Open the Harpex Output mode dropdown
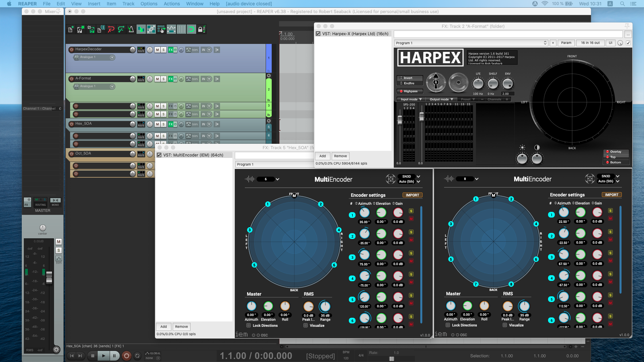The height and width of the screenshot is (362, 644). pyautogui.click(x=441, y=99)
